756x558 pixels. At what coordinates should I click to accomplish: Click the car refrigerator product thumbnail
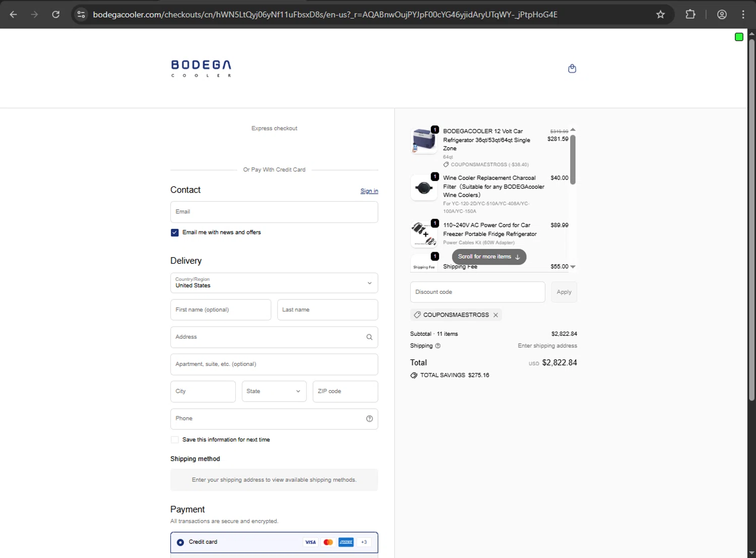[424, 140]
